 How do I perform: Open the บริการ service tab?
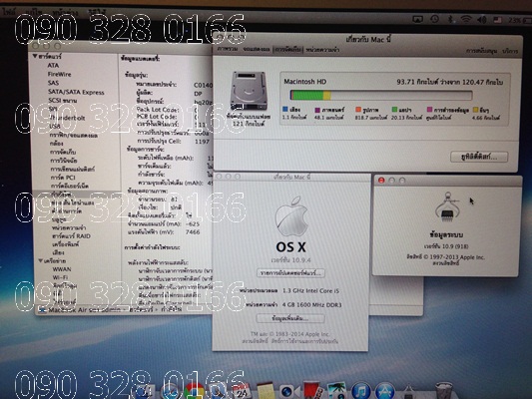coord(510,51)
